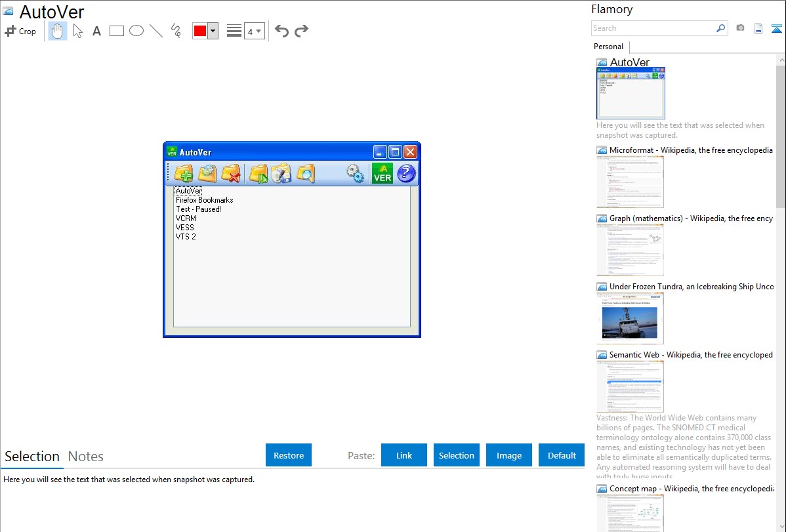786x532 pixels.
Task: Open the color picker dropdown arrow
Action: 213,31
